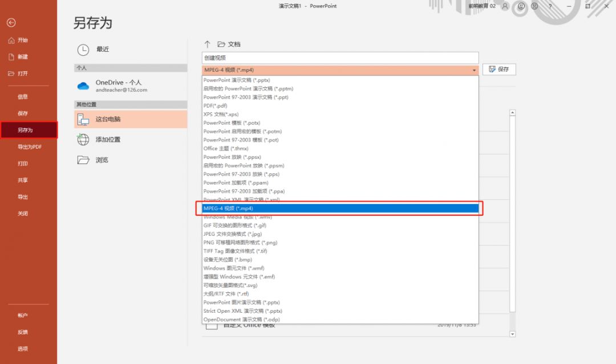Select PowerPoint 97-2003 模板 (*.pot)

point(340,140)
